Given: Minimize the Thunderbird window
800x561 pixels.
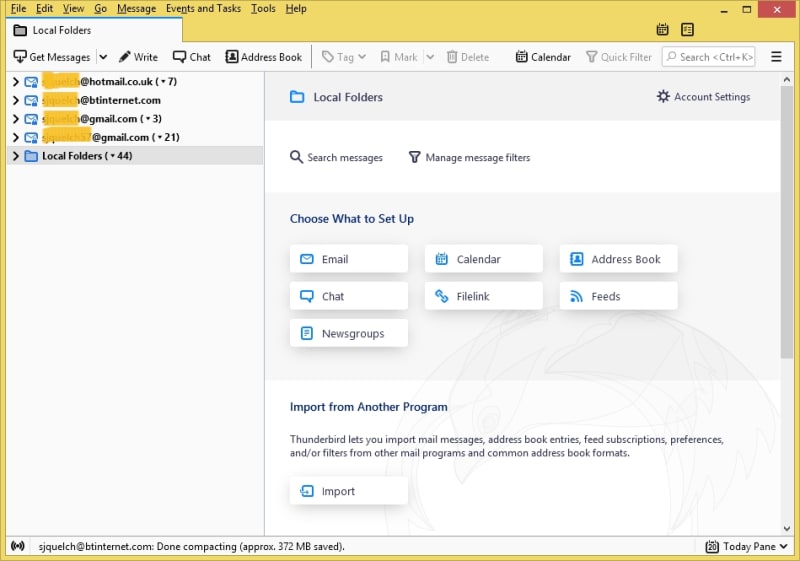Looking at the screenshot, I should point(723,10).
